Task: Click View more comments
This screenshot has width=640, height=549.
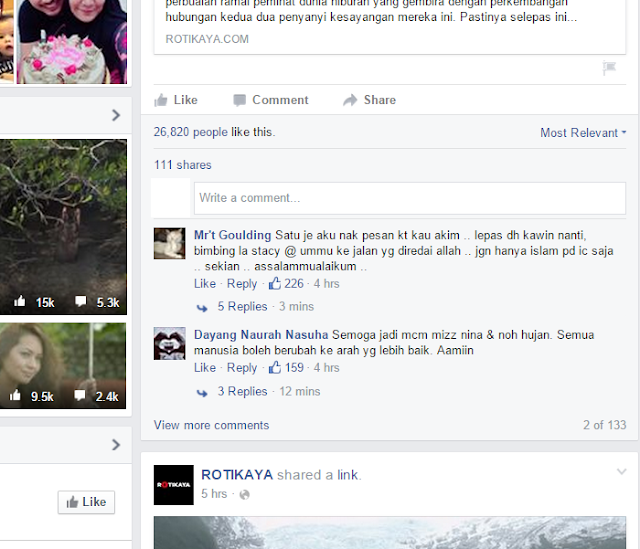Action: coord(211,425)
